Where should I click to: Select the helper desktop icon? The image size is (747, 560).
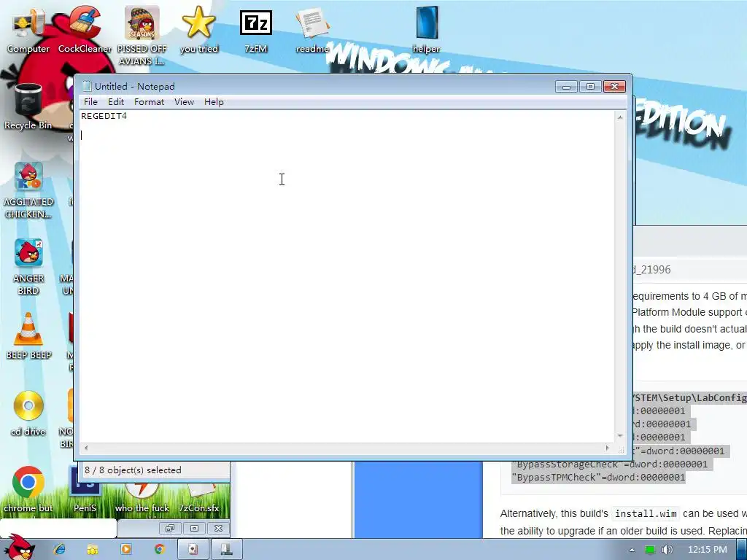(426, 29)
